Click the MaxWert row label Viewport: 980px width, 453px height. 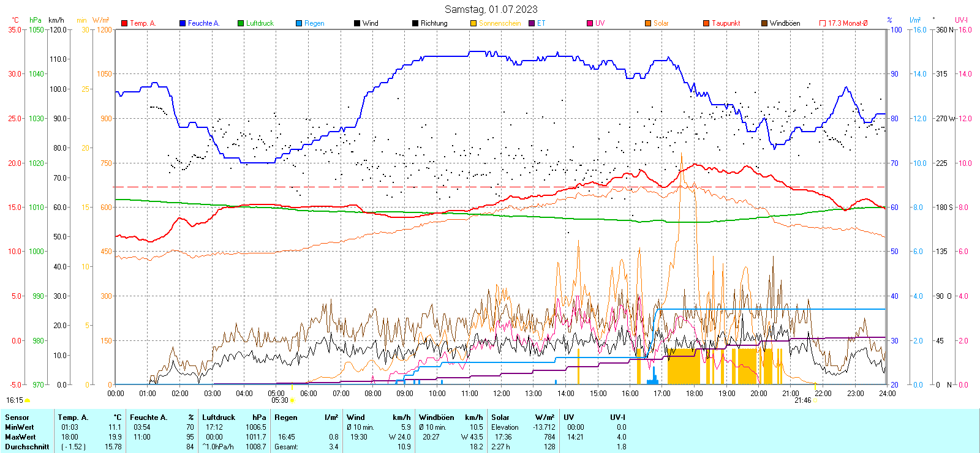coord(20,437)
